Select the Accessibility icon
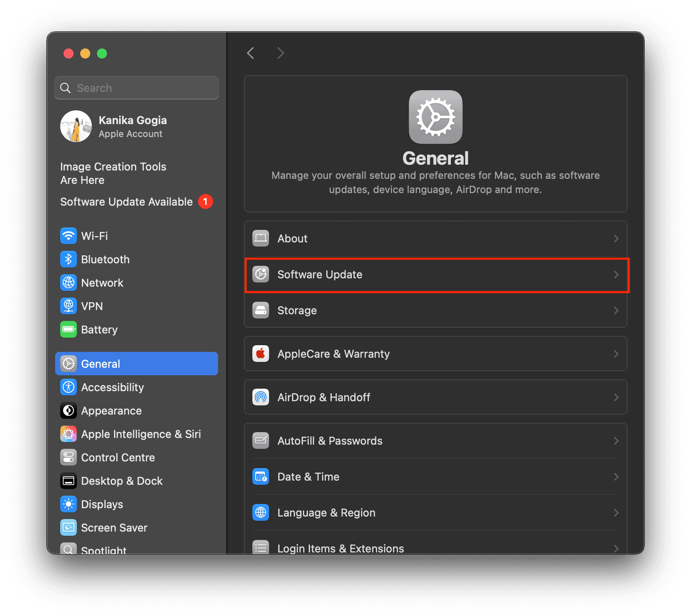 (x=69, y=387)
